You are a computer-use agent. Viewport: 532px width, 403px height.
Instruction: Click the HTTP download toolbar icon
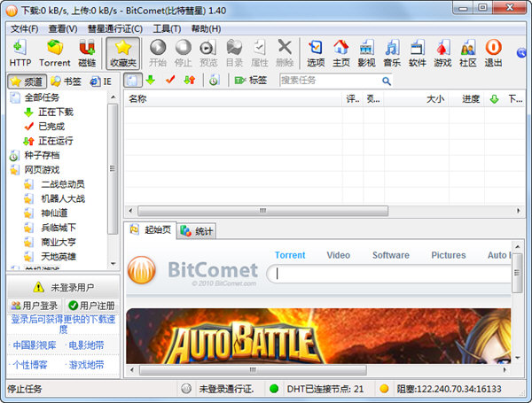[x=20, y=53]
